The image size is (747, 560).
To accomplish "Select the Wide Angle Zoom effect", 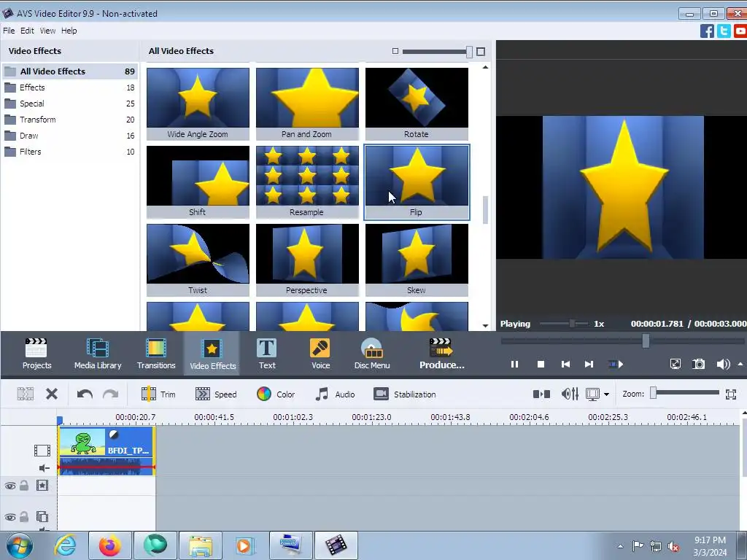I will [x=198, y=104].
